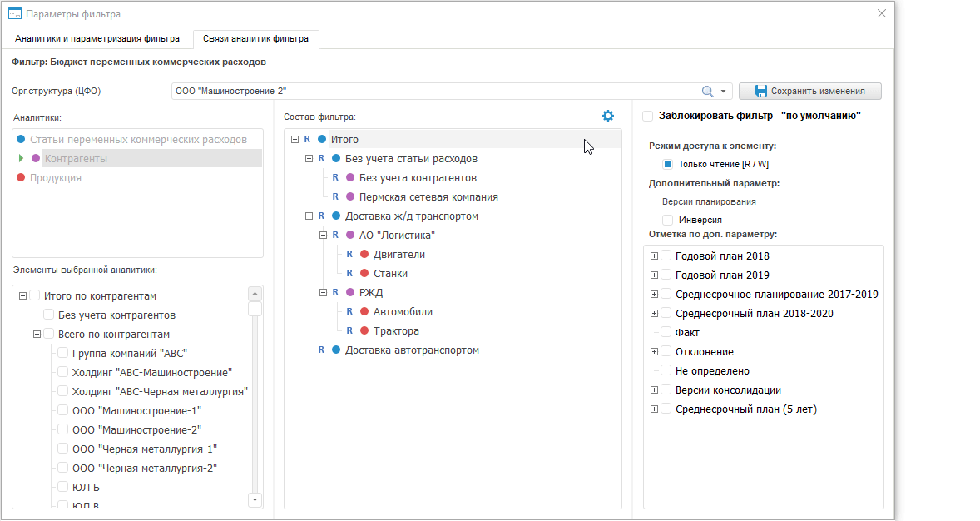Viewport: 980px width, 521px height.
Task: Click the purple dot beside Пермская сетевая компания
Action: click(x=350, y=197)
